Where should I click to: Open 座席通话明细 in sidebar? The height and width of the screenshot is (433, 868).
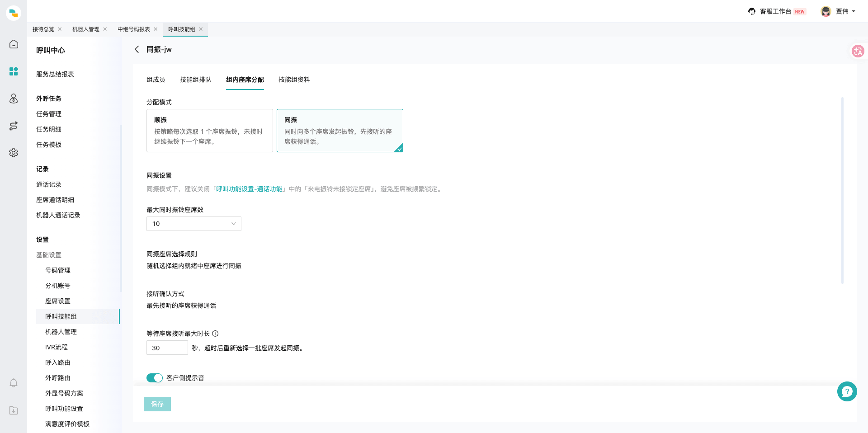pyautogui.click(x=55, y=200)
